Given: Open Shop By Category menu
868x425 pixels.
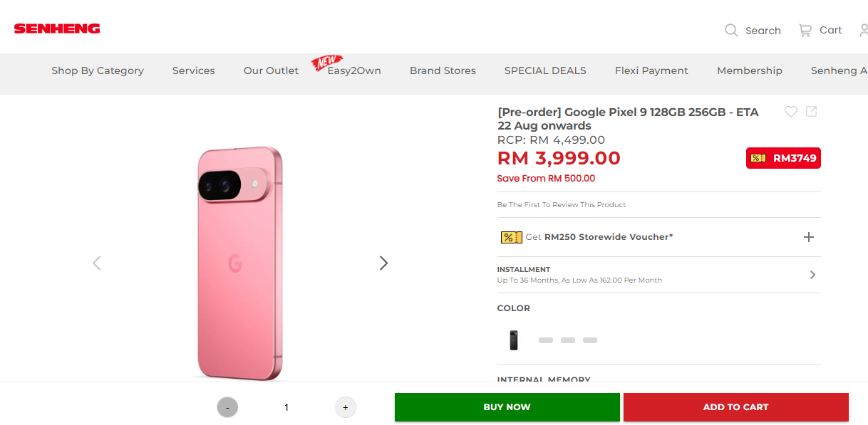Looking at the screenshot, I should (98, 70).
